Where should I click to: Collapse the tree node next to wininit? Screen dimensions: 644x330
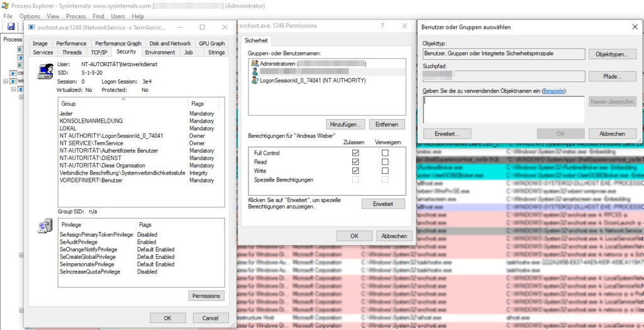(x=6, y=81)
